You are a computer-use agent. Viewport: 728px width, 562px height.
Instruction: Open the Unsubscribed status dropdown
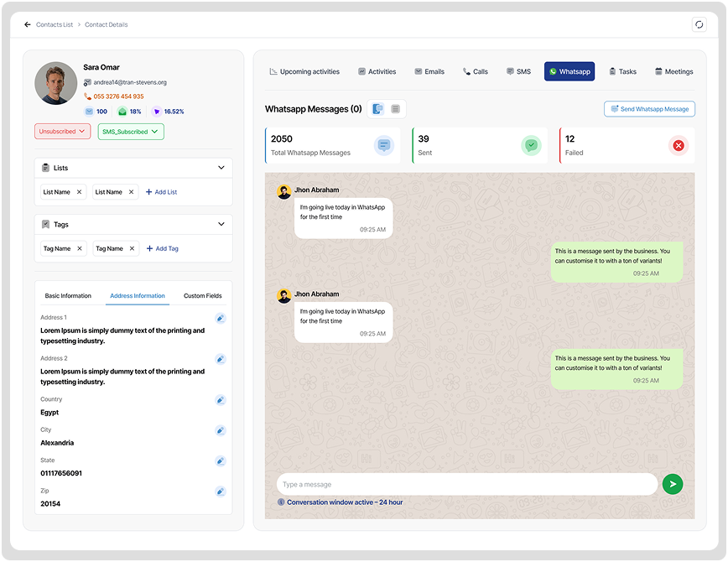62,132
